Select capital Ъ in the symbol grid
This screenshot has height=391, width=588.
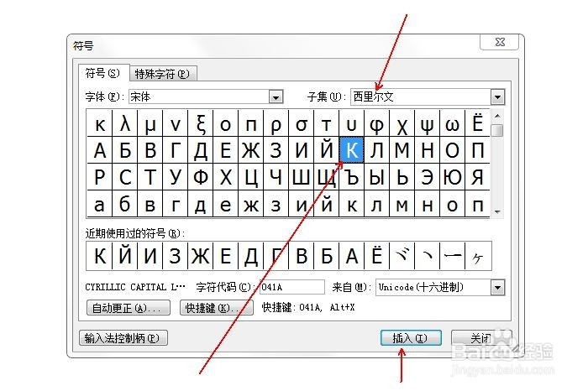click(351, 177)
